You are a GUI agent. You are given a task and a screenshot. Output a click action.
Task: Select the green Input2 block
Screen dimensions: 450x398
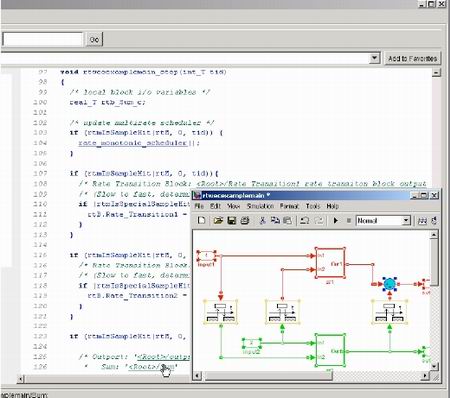click(x=252, y=343)
